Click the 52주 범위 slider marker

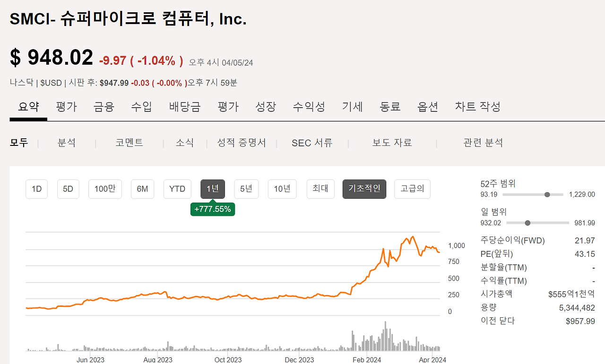547,195
